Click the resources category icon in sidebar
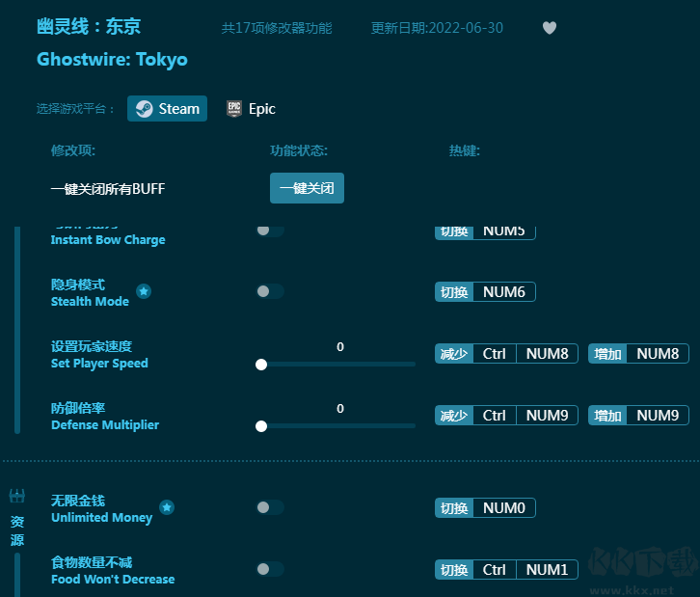The height and width of the screenshot is (597, 700). pos(17,497)
